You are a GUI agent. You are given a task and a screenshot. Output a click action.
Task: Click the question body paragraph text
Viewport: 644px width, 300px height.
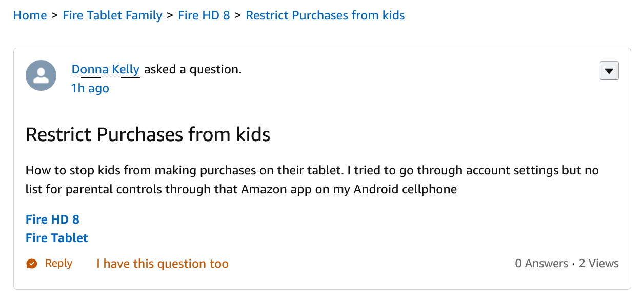point(312,179)
